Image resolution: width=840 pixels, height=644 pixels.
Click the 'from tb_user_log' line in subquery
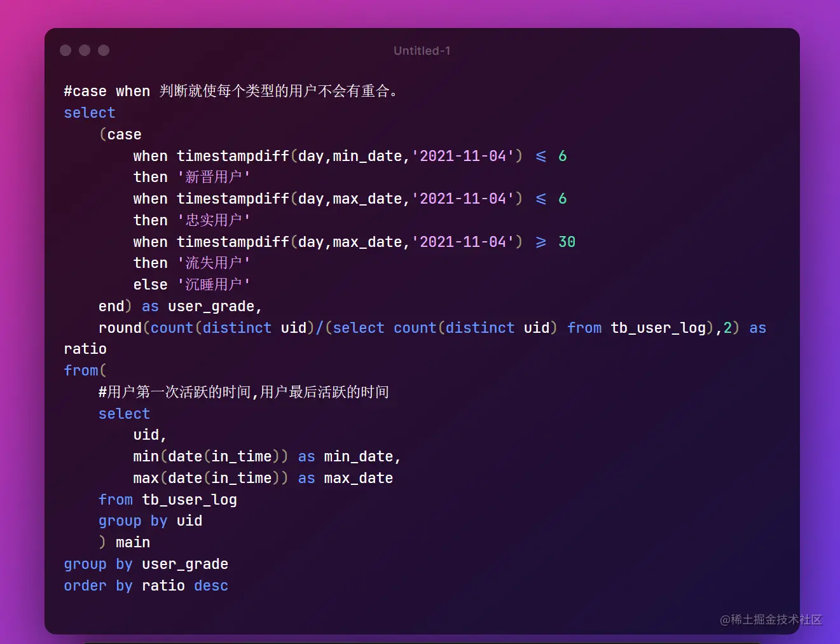(x=168, y=500)
